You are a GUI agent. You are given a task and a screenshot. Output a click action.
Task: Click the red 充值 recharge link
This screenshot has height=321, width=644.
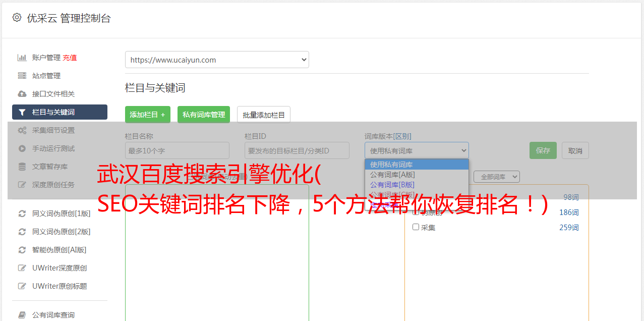(70, 58)
